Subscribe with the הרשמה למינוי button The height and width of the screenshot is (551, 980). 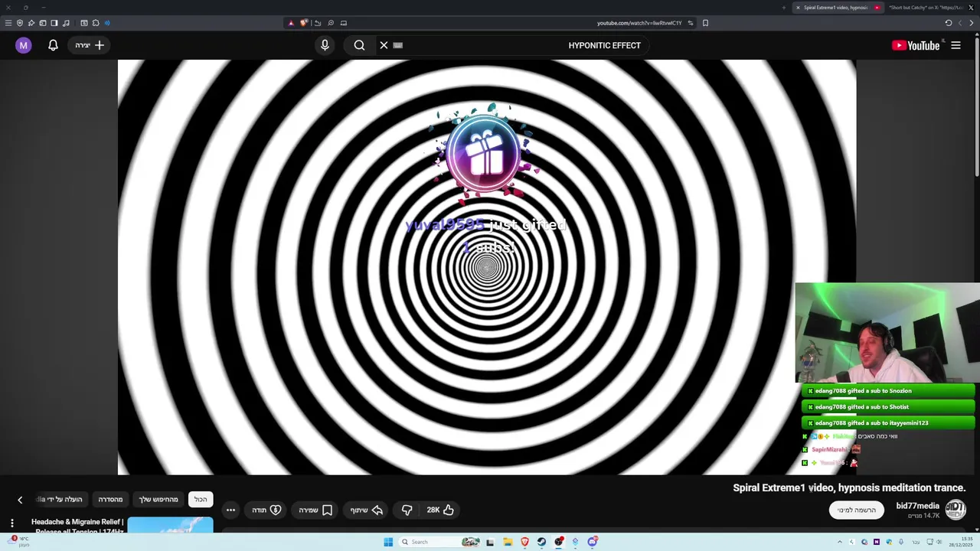pyautogui.click(x=856, y=510)
